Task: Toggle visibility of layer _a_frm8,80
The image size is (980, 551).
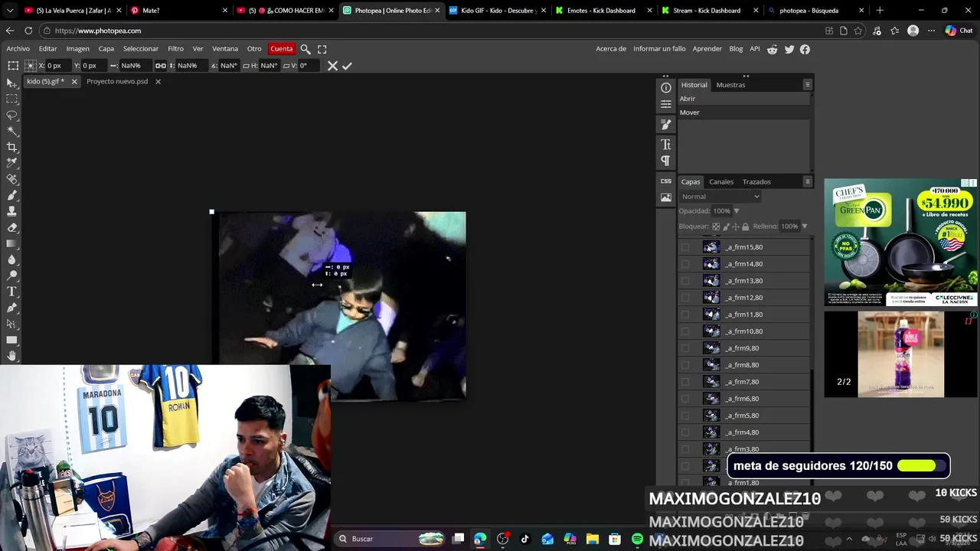Action: 685,365
